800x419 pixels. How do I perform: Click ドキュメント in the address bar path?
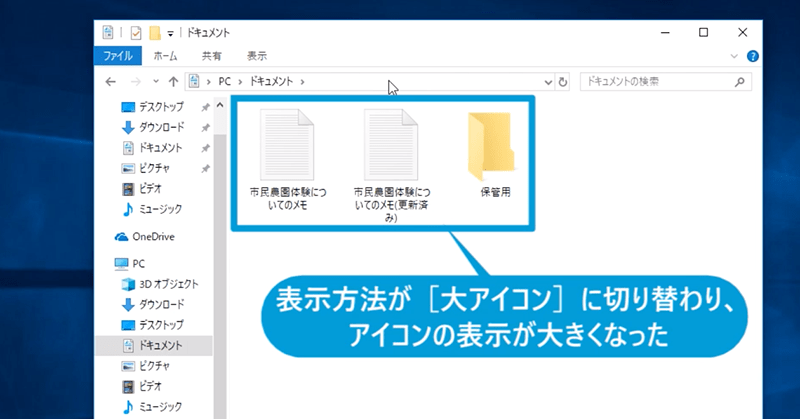(x=271, y=82)
